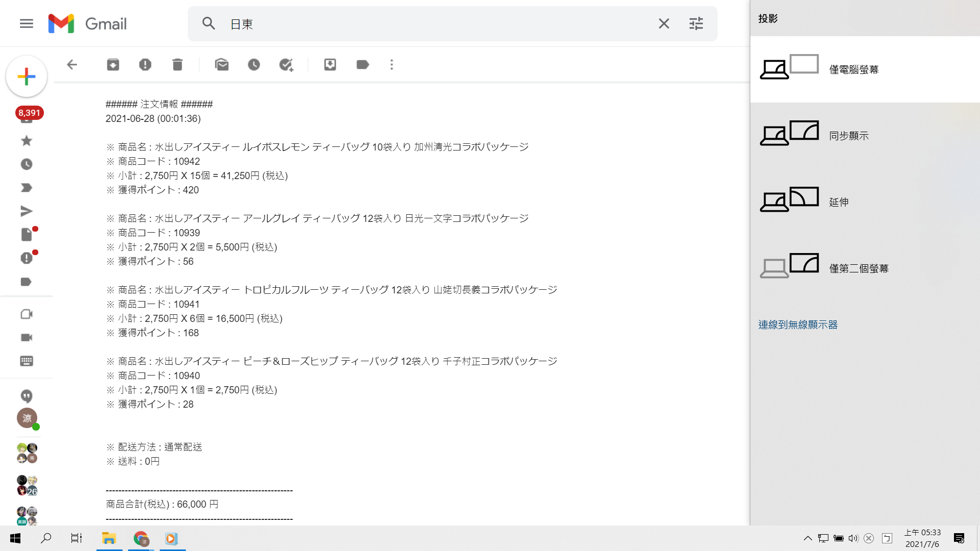Select 同步顯示 duplicate projection mode

(x=865, y=136)
